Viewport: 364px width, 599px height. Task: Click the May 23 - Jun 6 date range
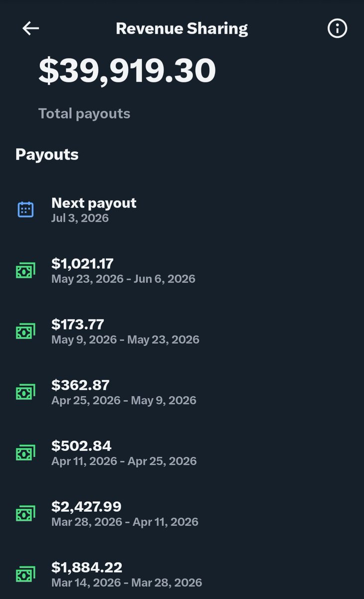click(123, 279)
